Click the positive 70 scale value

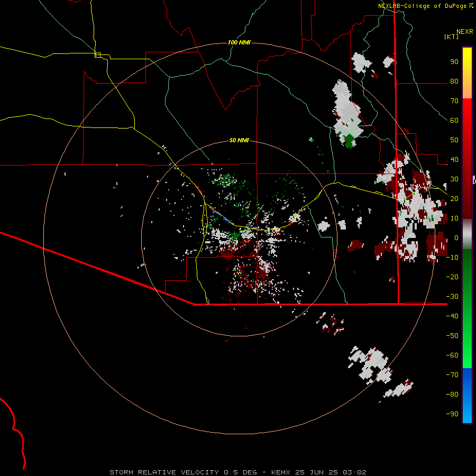(x=454, y=101)
